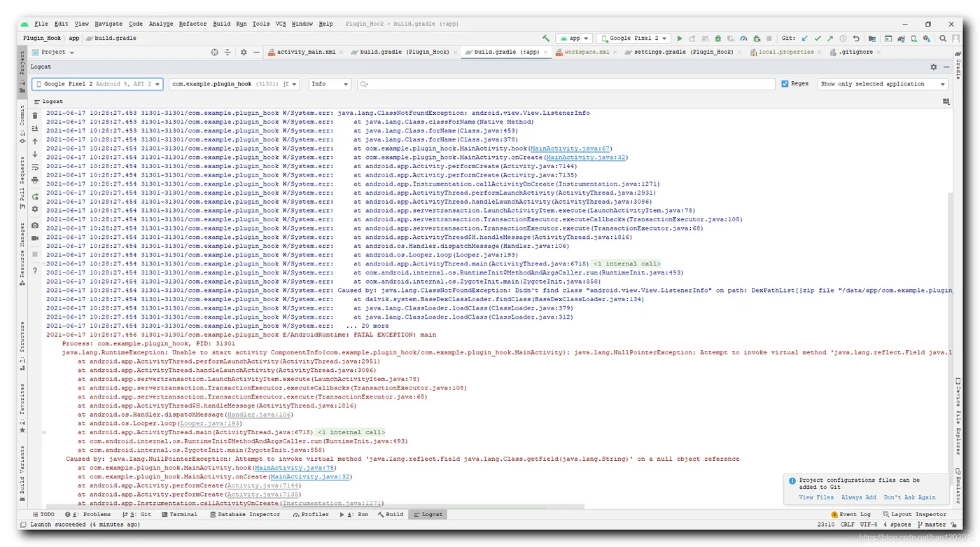Click the up arrow in logcat toolbar
The height and width of the screenshot is (547, 980).
point(35,141)
